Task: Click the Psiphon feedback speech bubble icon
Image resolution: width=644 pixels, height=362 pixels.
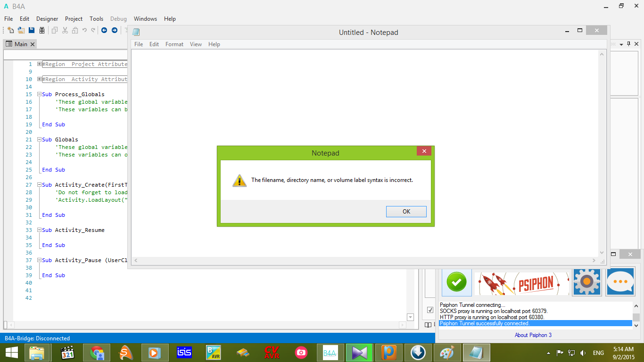Action: [x=620, y=282]
